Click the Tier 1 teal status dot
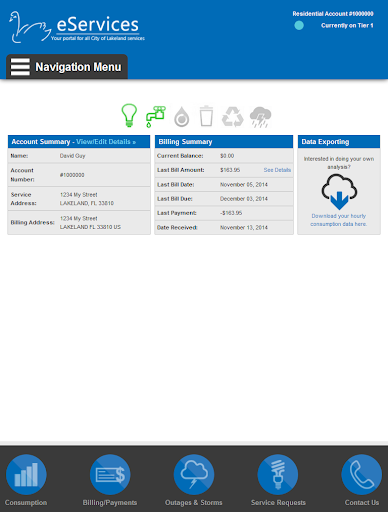The width and height of the screenshot is (388, 512). pyautogui.click(x=299, y=25)
